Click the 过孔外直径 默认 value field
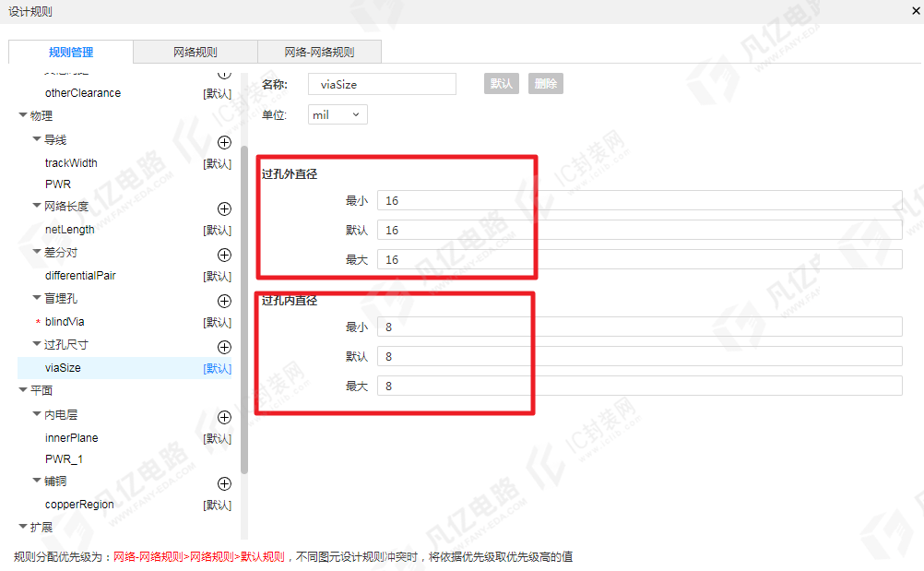Image resolution: width=924 pixels, height=571 pixels. click(x=639, y=230)
